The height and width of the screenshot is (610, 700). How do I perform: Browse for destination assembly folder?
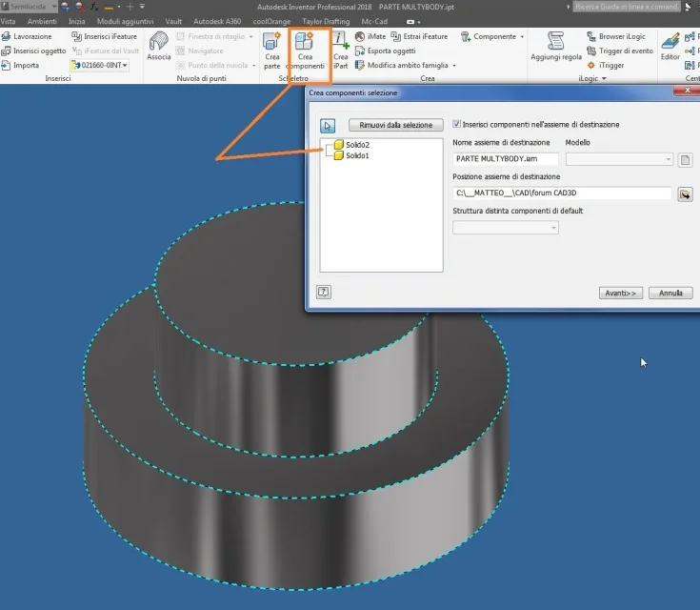pos(685,193)
